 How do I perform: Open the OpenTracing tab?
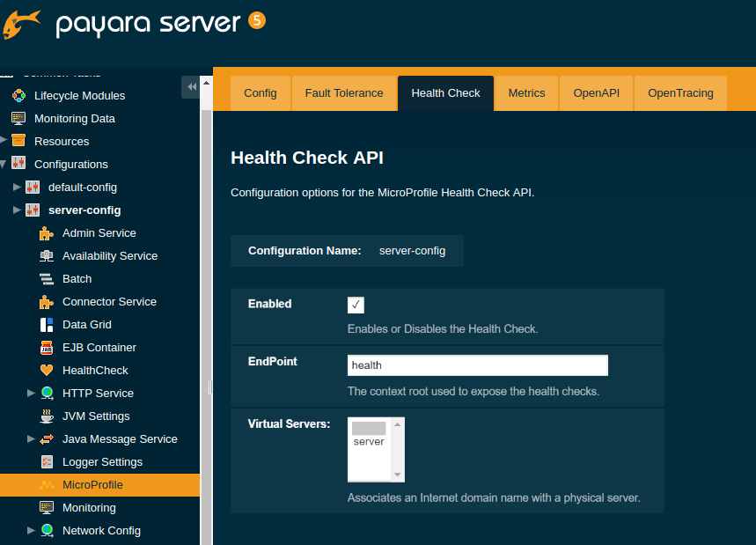681,93
